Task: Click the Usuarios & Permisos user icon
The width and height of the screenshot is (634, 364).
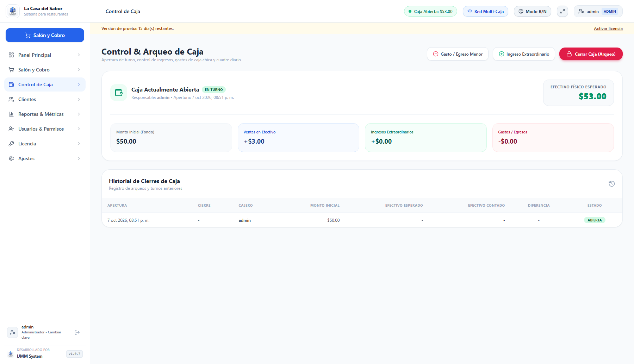Action: [x=11, y=129]
